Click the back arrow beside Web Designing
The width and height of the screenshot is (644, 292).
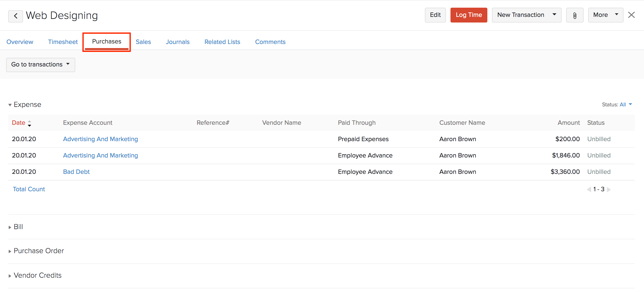(x=16, y=16)
